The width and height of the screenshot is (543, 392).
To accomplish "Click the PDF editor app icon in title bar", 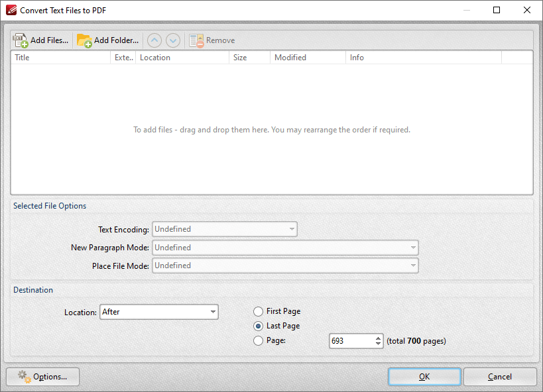I will point(11,11).
